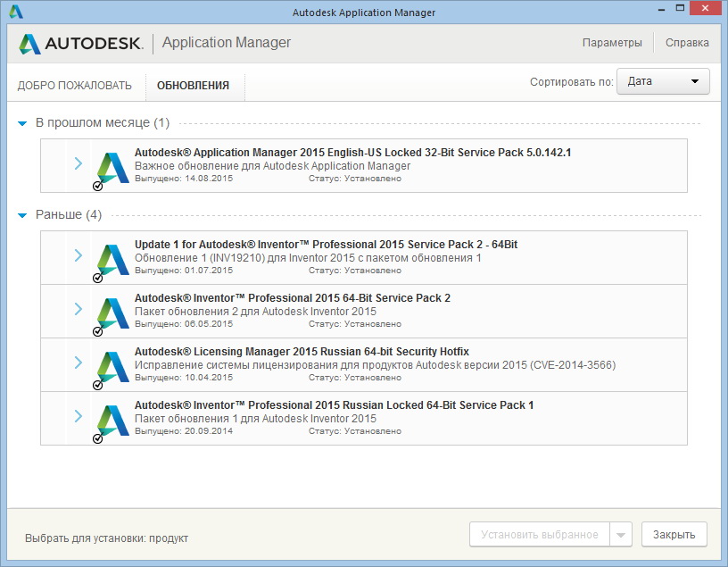Expand details chevron for Inventor Service Pack 2
Image resolution: width=728 pixels, height=567 pixels.
tap(78, 309)
